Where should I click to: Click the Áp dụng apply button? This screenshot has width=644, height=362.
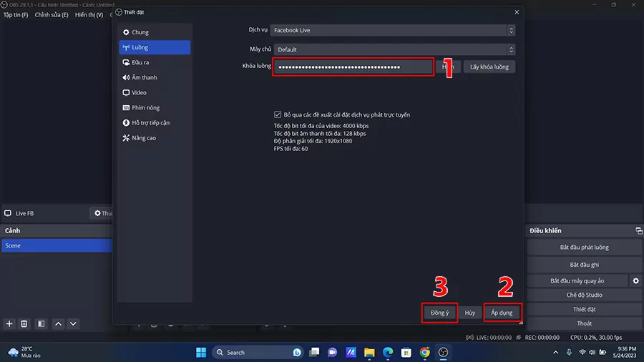tap(502, 313)
